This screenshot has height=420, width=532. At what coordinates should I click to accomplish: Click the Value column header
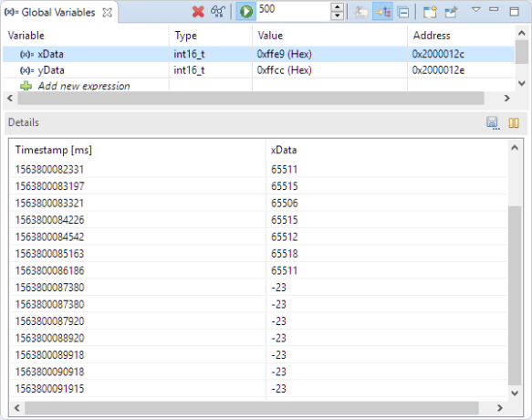pos(329,36)
